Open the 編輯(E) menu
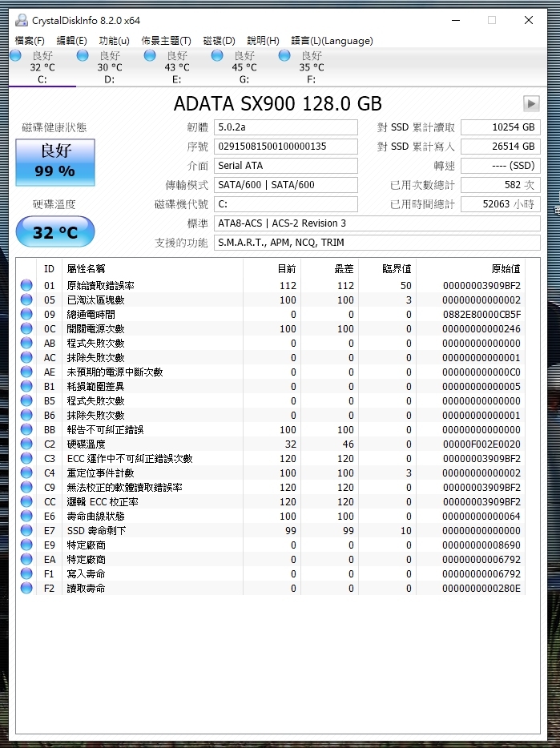560x748 pixels. pos(71,41)
